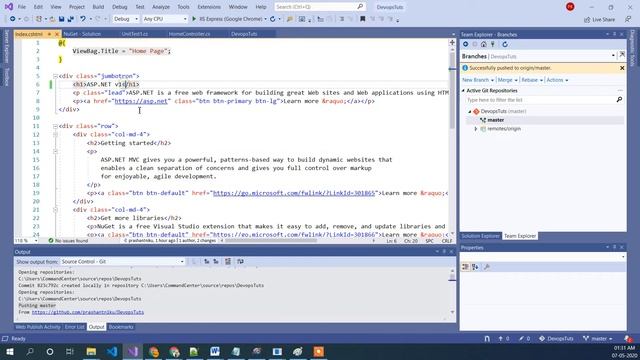640x360 pixels.
Task: Open the Analyze menu
Action: point(161,7)
